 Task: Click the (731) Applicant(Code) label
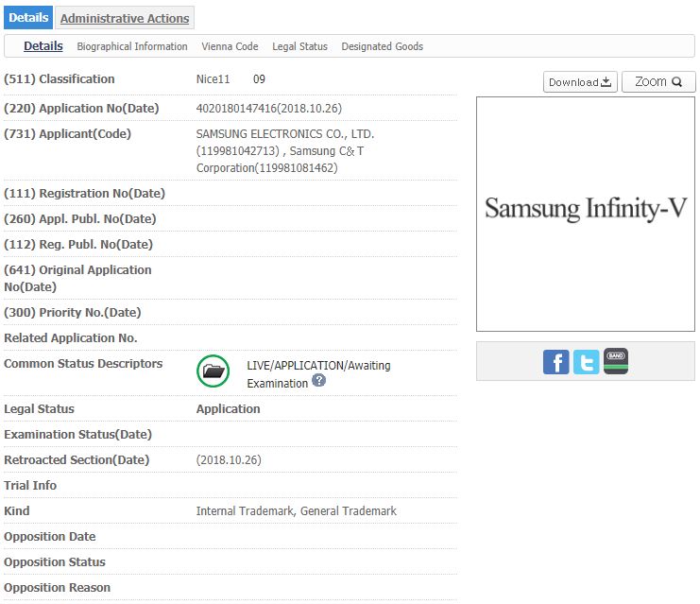pos(67,134)
